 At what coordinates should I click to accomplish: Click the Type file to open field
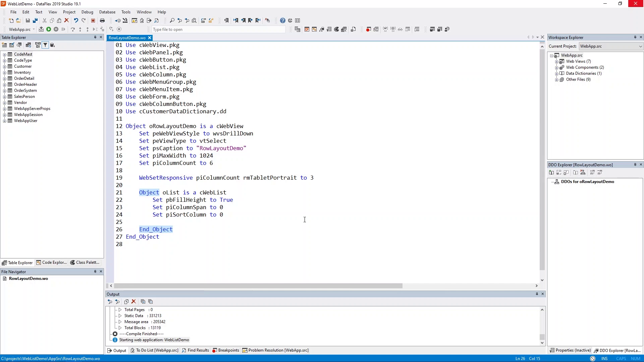pyautogui.click(x=218, y=29)
